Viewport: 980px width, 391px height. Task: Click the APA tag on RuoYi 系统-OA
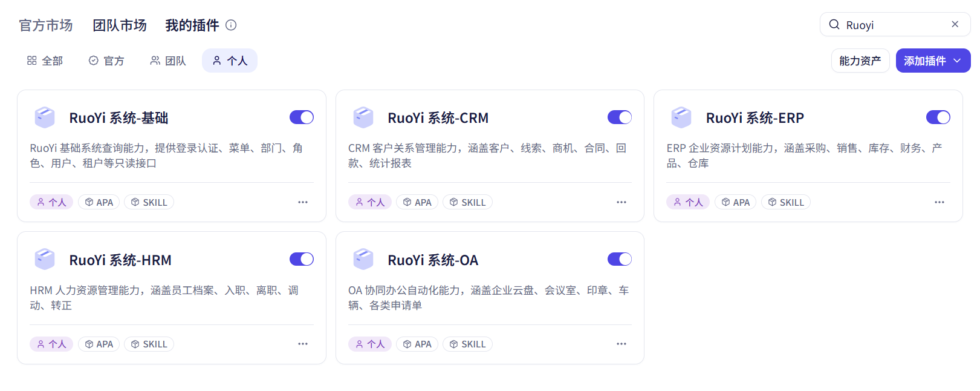[x=417, y=344]
